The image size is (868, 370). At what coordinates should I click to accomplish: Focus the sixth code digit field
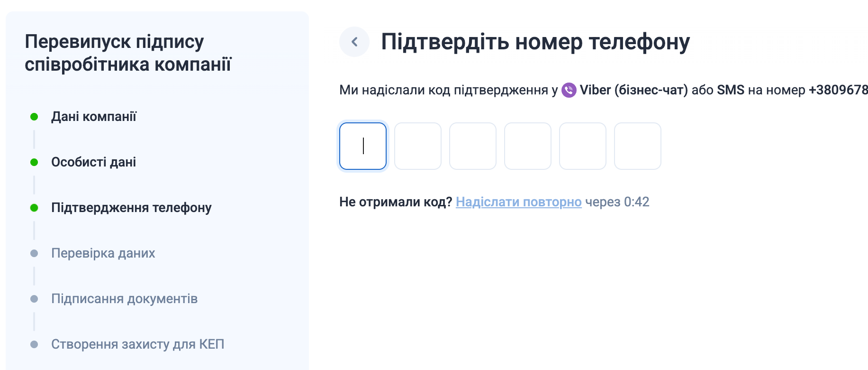pos(638,146)
